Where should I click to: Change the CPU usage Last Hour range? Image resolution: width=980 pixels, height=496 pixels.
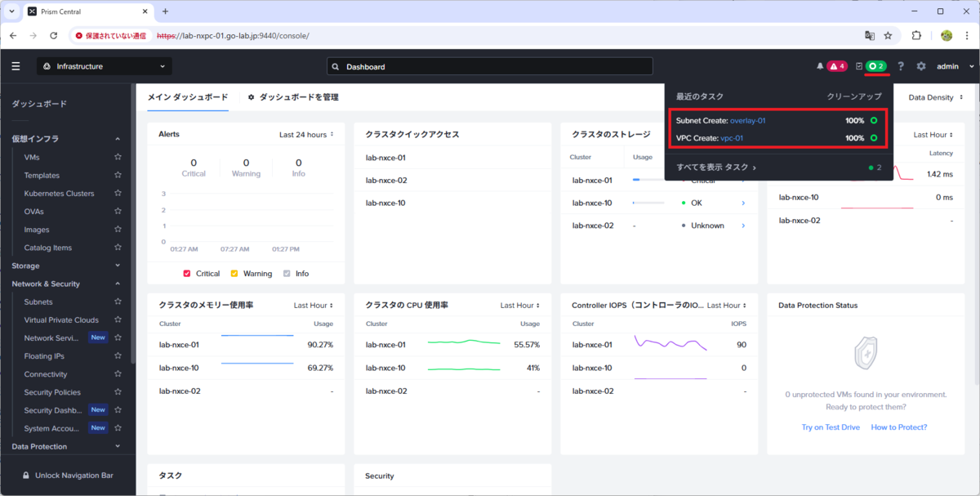click(x=520, y=306)
